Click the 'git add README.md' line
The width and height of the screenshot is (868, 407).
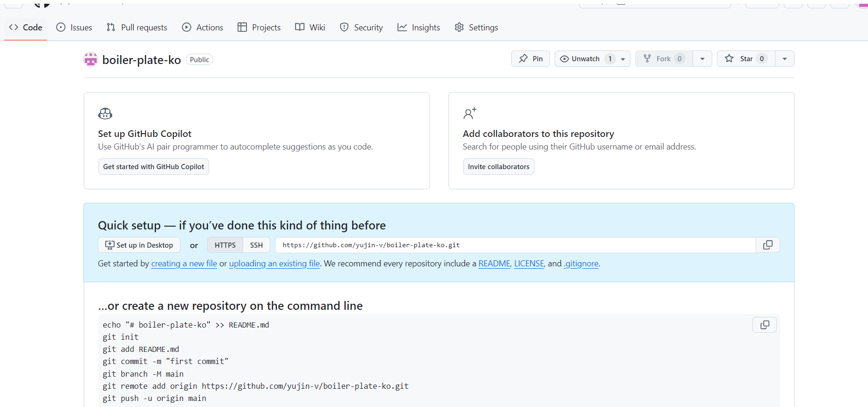[141, 349]
